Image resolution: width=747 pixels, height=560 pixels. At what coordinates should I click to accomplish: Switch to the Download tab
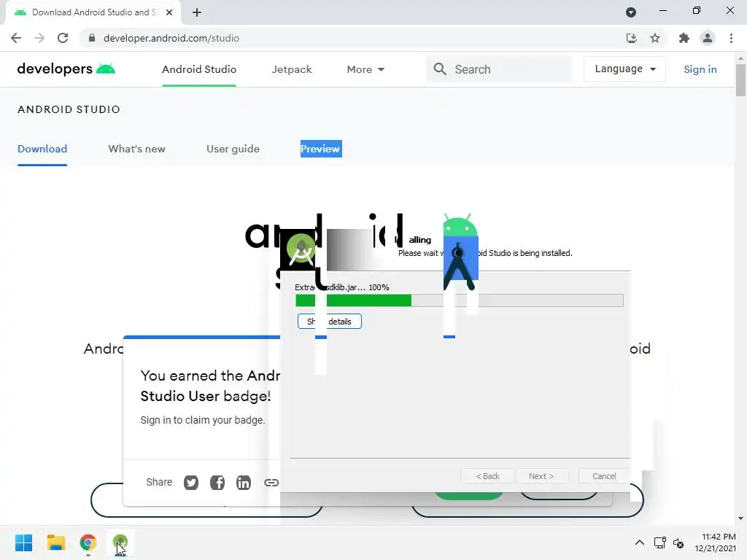[x=42, y=149]
